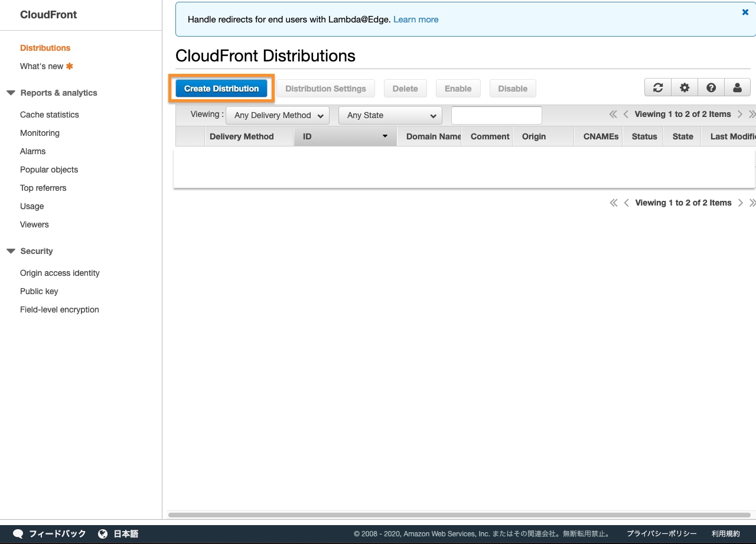Image resolution: width=756 pixels, height=544 pixels.
Task: Click the user account icon
Action: click(737, 87)
